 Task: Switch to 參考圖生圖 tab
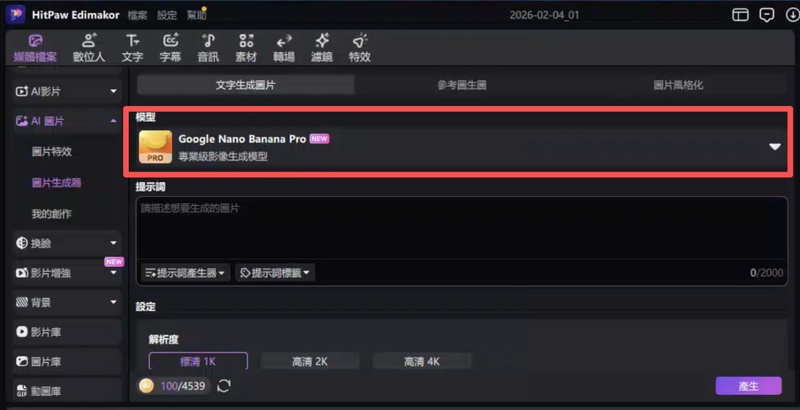click(x=462, y=85)
